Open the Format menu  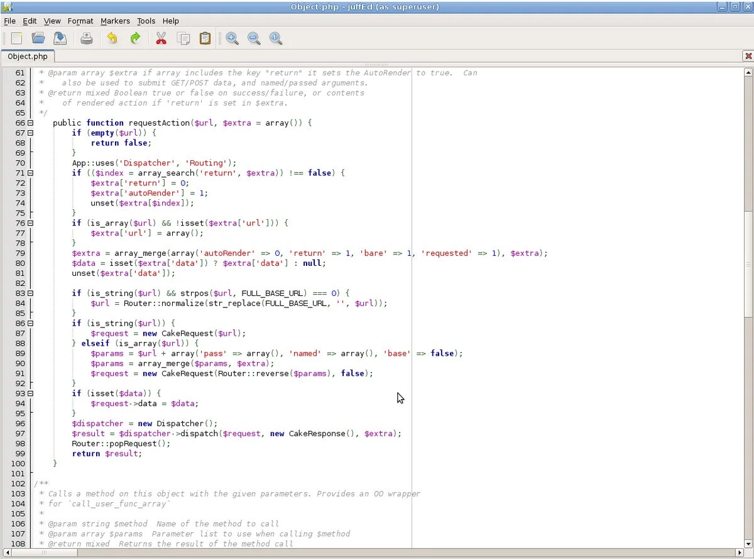point(80,21)
